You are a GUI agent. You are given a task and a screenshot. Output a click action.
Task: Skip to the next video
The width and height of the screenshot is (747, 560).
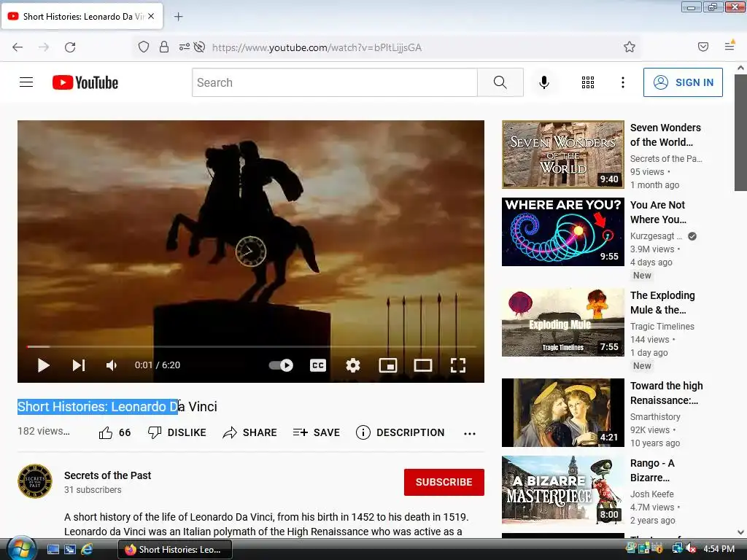pos(79,365)
